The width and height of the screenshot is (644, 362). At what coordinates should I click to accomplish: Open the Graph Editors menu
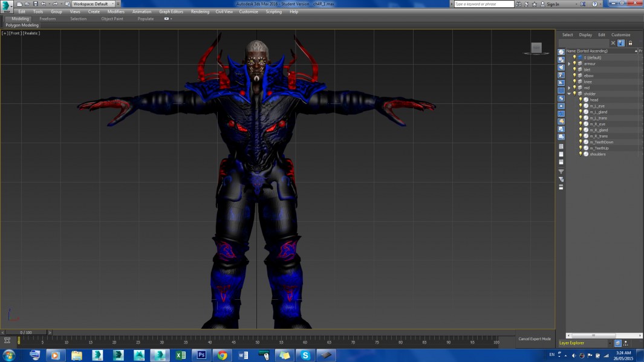(x=171, y=12)
